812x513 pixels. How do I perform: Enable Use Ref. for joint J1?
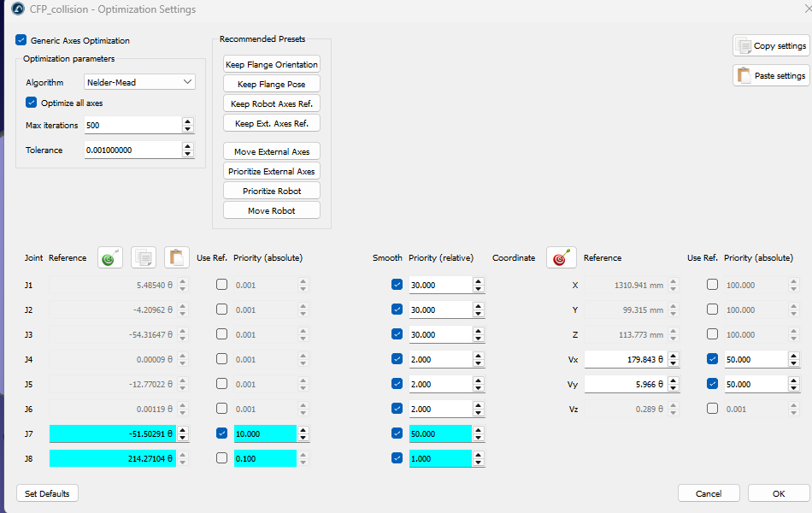click(x=221, y=285)
